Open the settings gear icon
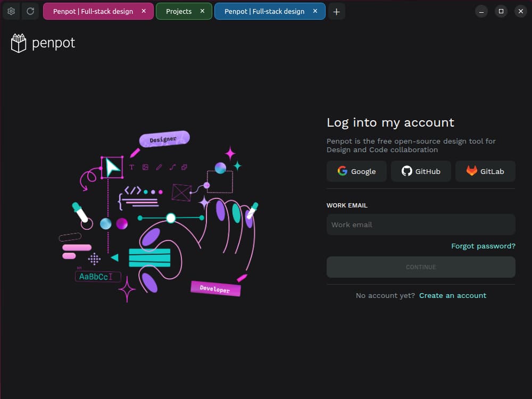 11,11
